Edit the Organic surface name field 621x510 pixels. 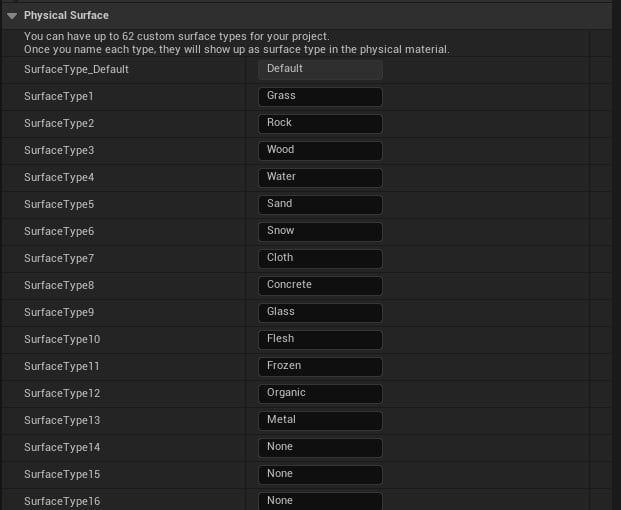(320, 393)
